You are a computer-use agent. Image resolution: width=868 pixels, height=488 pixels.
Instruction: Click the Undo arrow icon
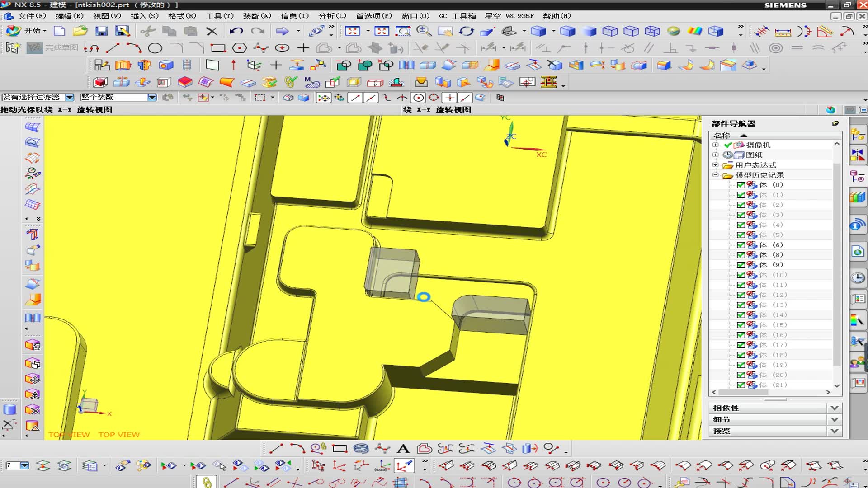point(236,31)
